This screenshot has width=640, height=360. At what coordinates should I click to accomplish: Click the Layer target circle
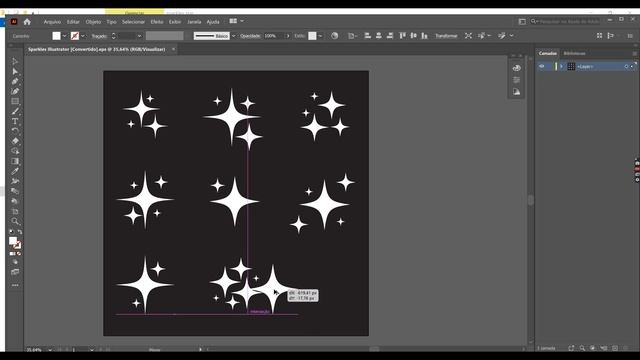tap(626, 67)
